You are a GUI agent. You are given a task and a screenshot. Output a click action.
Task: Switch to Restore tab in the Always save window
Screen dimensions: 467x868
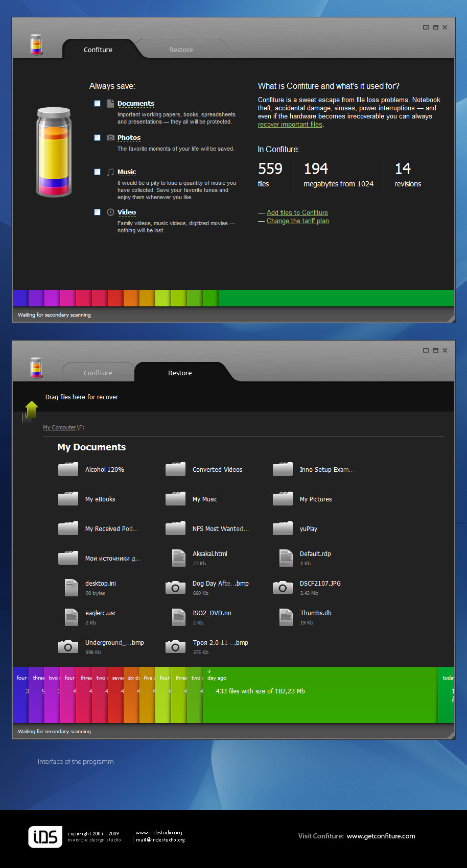181,50
